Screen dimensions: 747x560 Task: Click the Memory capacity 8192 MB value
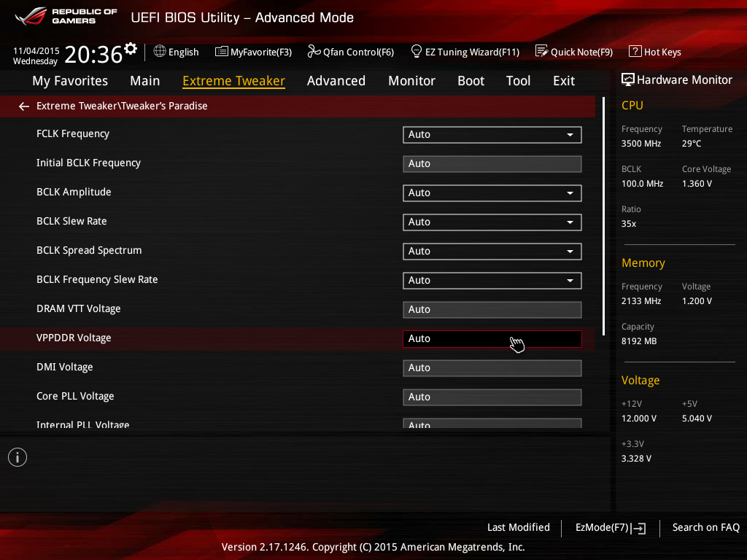point(639,341)
